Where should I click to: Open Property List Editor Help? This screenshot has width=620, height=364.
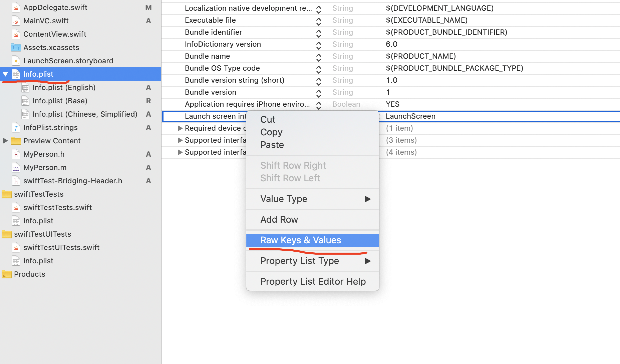coord(313,281)
